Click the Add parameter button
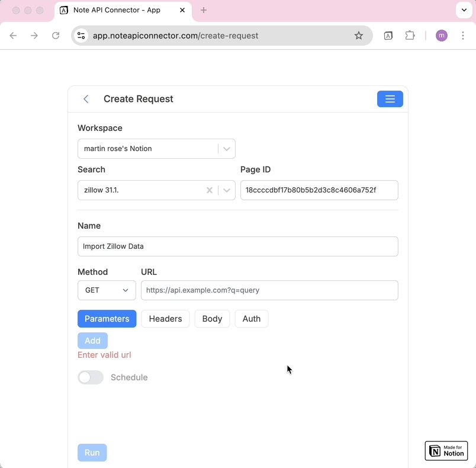 coord(92,340)
